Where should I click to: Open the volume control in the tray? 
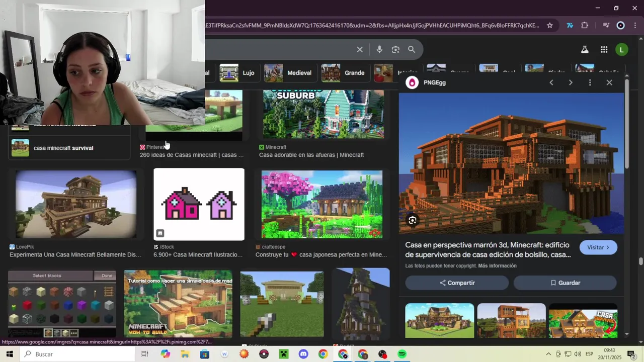pos(578,354)
